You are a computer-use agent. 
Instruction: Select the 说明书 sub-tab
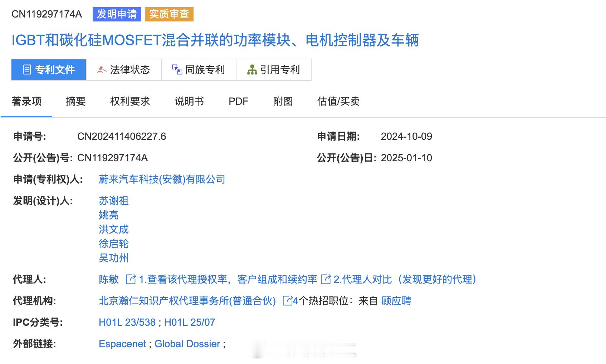pos(189,101)
